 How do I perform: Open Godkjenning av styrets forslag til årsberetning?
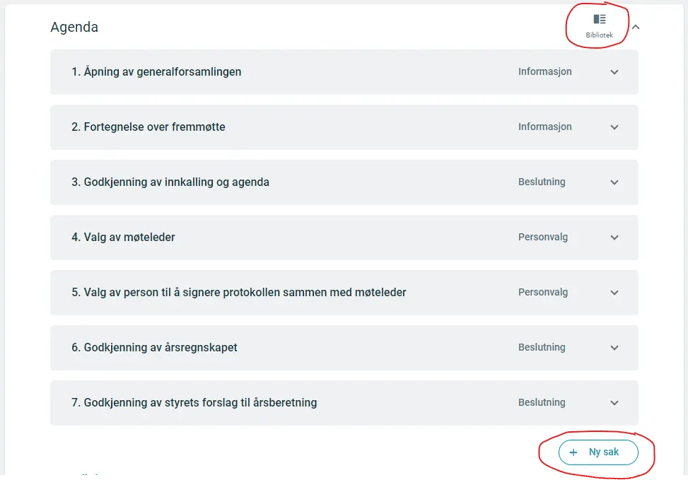[344, 403]
